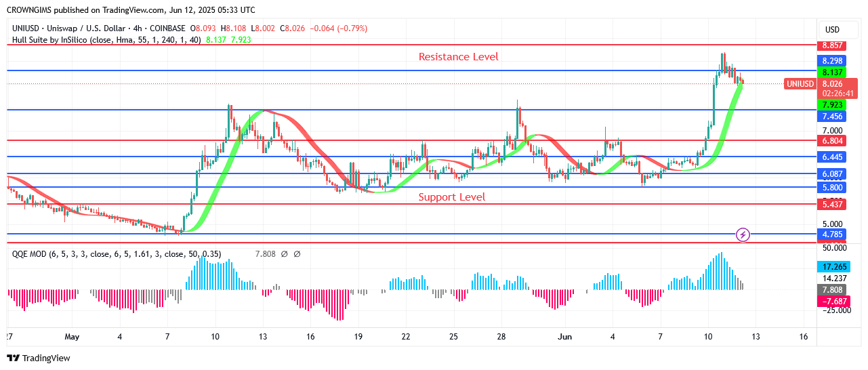Select the 6.087 price level label
This screenshot has height=370, width=868.
coord(832,174)
